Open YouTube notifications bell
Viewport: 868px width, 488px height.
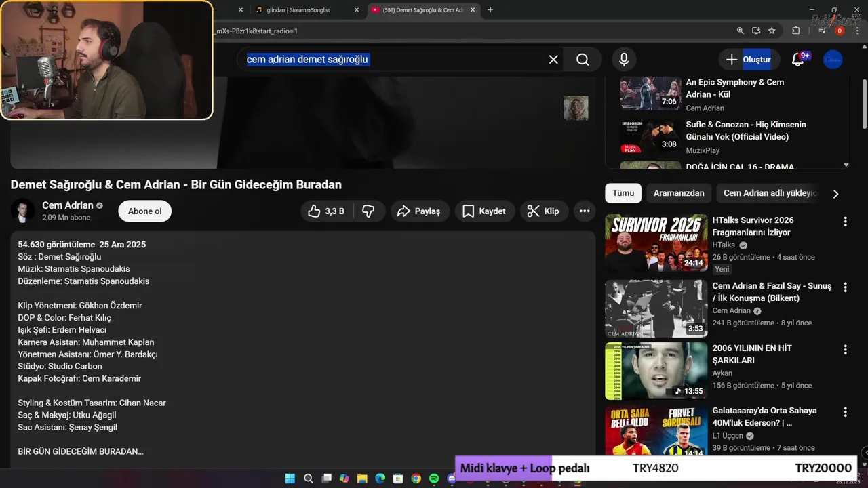(x=798, y=60)
